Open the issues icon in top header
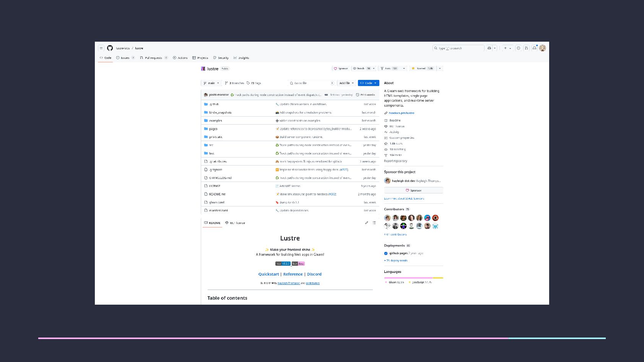The width and height of the screenshot is (644, 362). click(519, 48)
